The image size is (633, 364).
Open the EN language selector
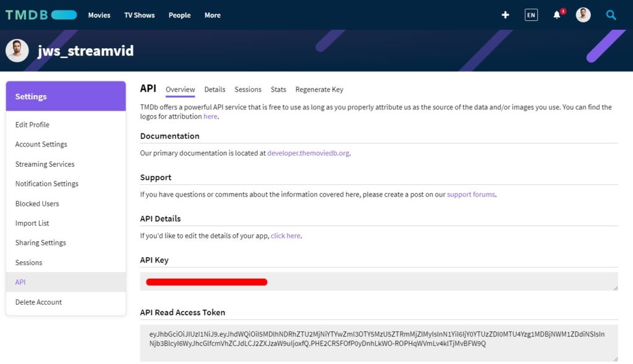tap(531, 15)
